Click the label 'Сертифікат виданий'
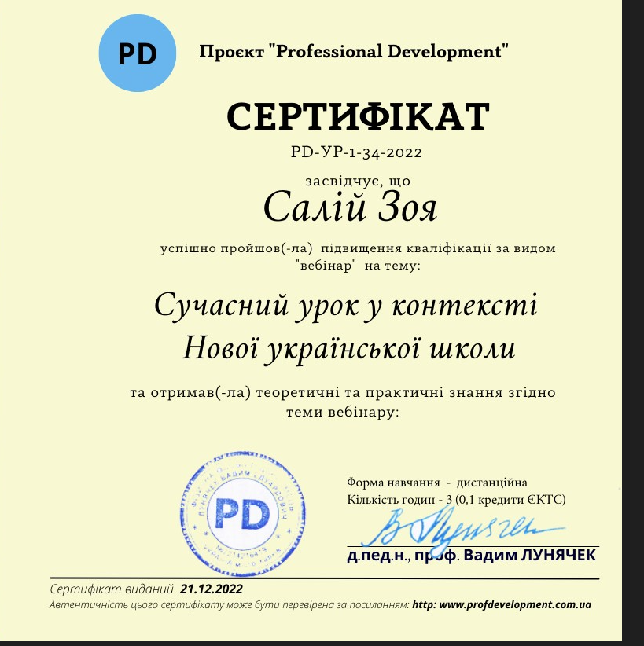The image size is (644, 646). pyautogui.click(x=112, y=589)
